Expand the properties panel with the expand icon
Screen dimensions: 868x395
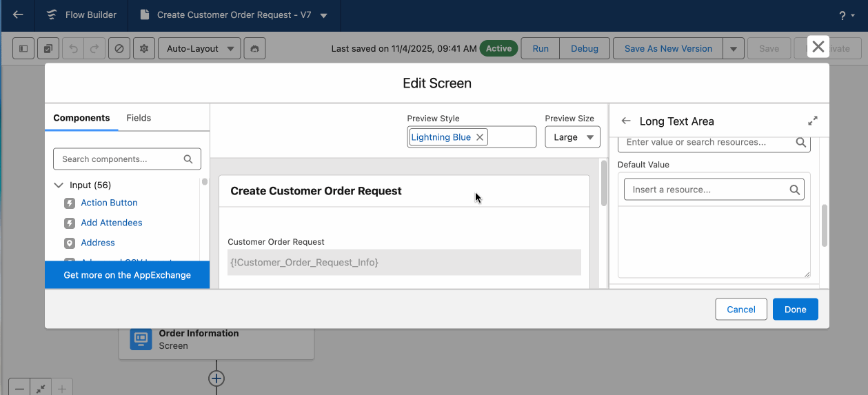coord(813,121)
